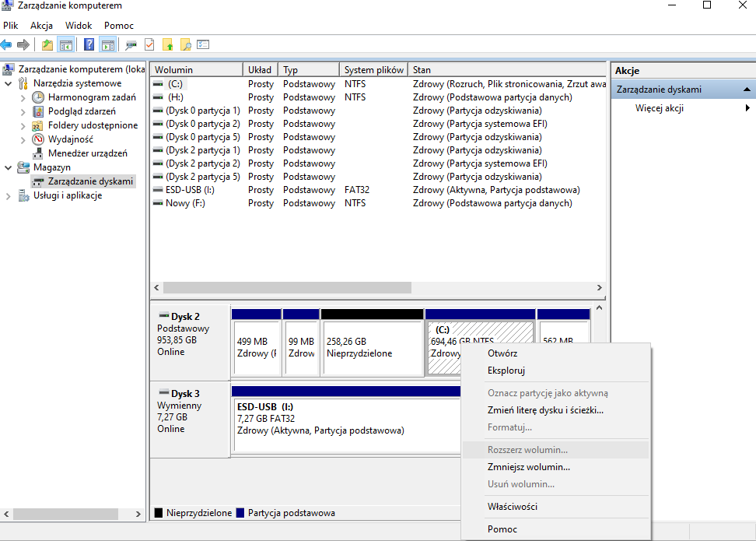Click the yellow page with magnifier icon
The height and width of the screenshot is (541, 756).
186,45
